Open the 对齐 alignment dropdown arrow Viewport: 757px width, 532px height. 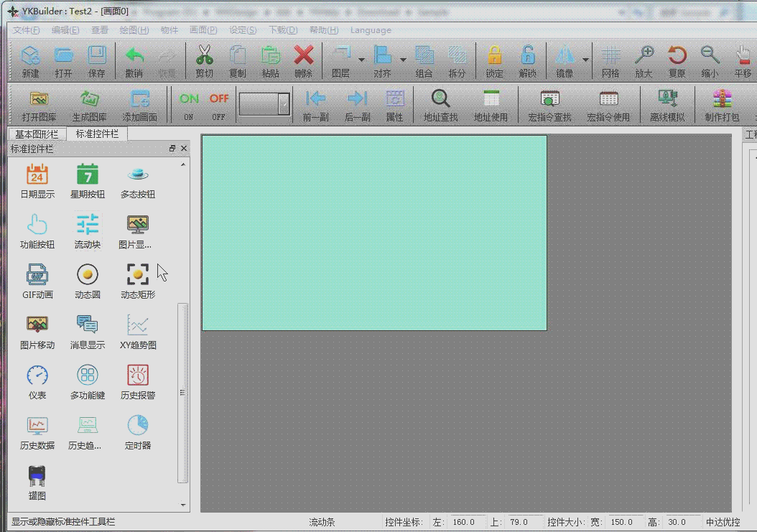(x=403, y=60)
